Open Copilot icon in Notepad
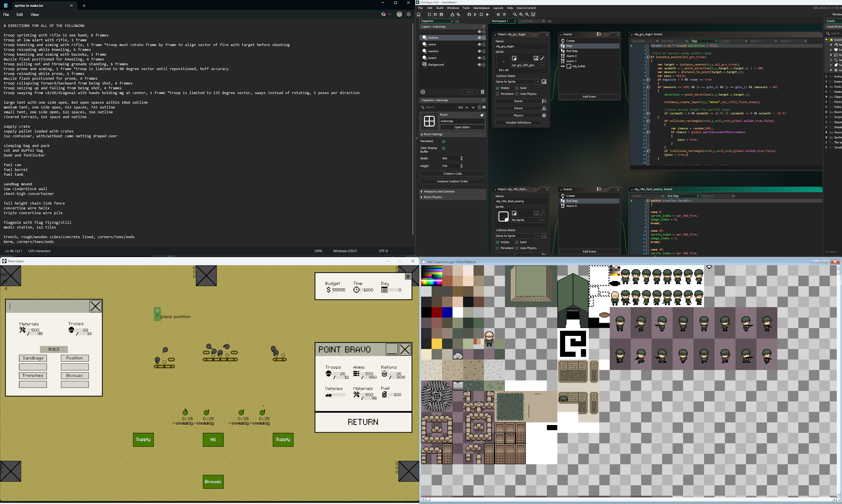 [x=384, y=14]
